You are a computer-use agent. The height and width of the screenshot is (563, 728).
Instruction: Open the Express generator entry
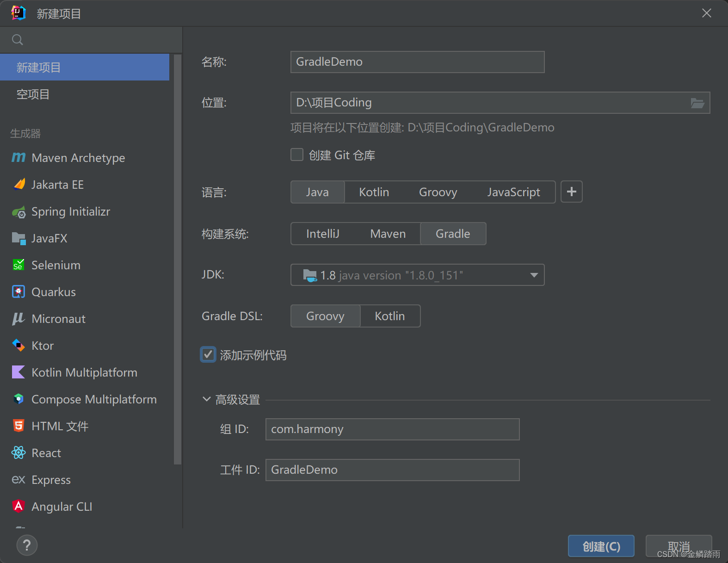pos(85,480)
